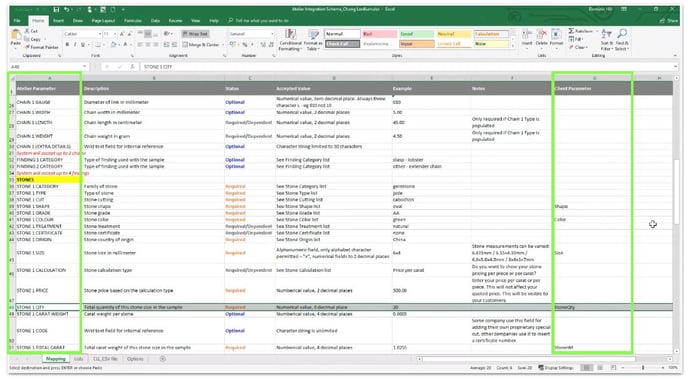Expand the Name Box dropdown
The width and height of the screenshot is (688, 380).
pos(84,67)
